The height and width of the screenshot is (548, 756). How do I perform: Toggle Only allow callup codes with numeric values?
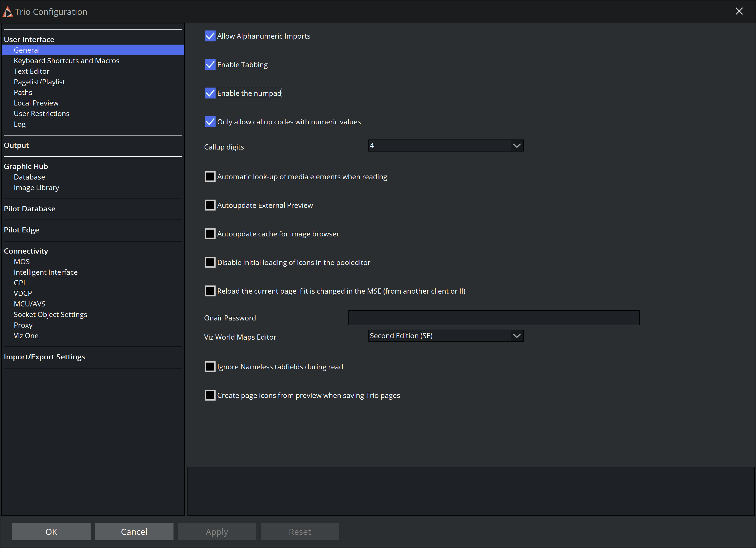click(x=210, y=122)
